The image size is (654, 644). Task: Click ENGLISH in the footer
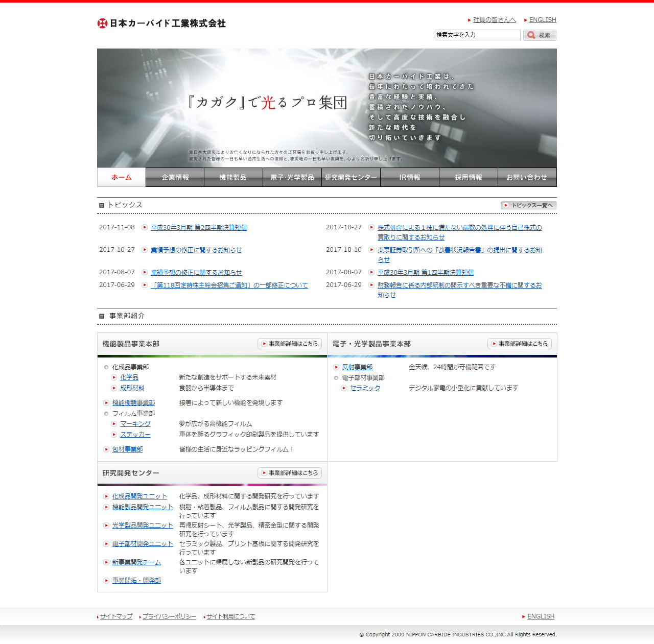541,616
